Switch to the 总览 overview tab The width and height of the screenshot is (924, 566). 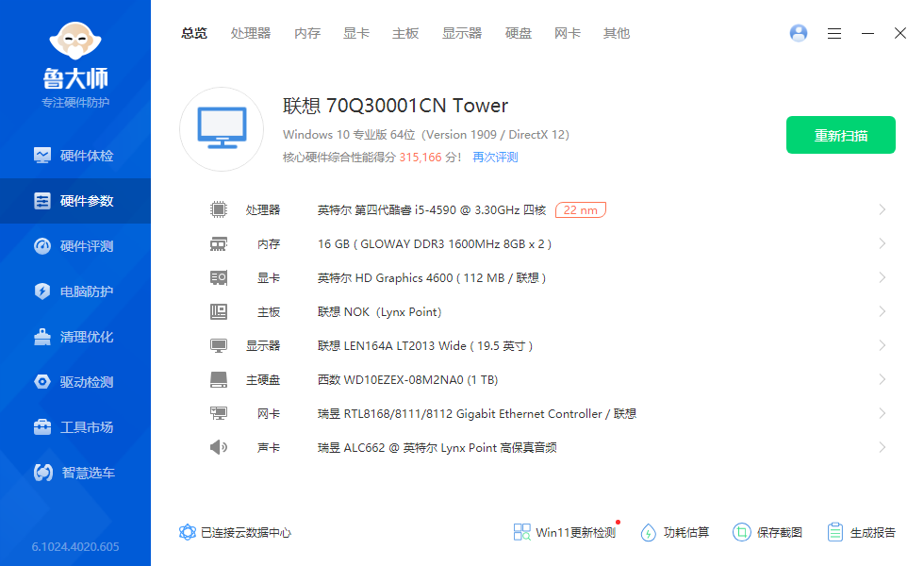(194, 34)
